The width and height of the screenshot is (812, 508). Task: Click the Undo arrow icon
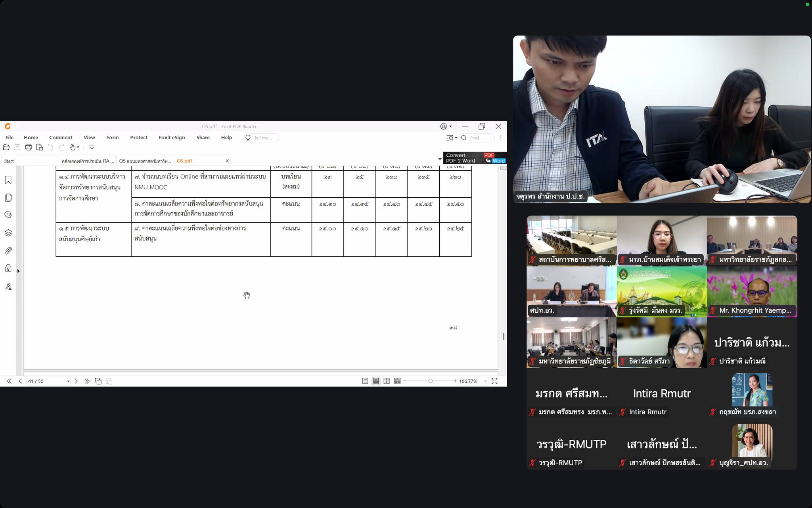pos(50,147)
